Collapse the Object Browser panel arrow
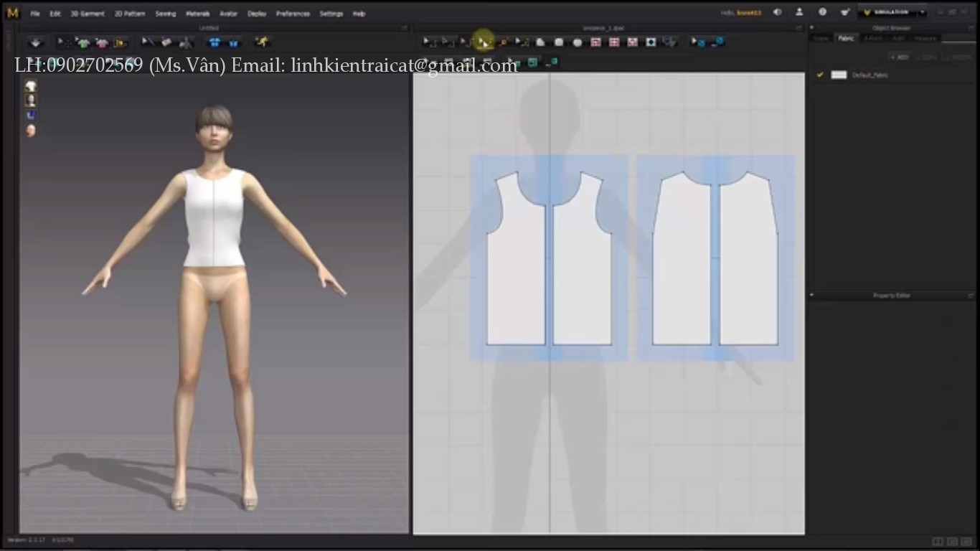 (812, 28)
